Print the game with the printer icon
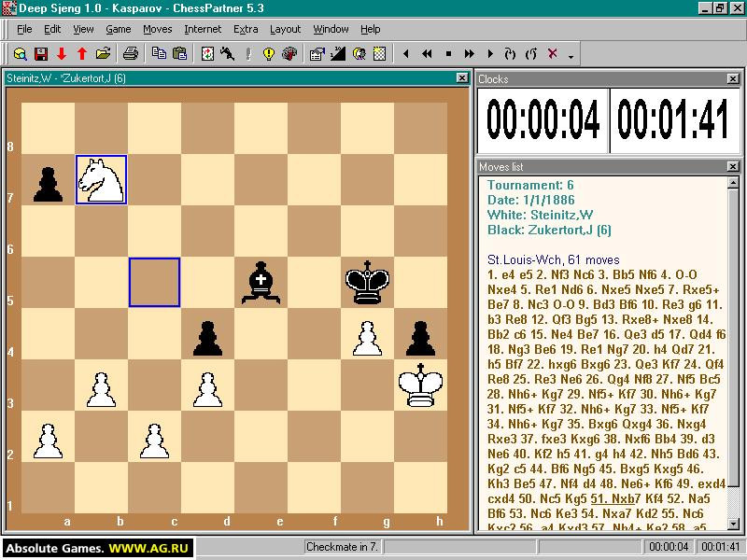 131,54
